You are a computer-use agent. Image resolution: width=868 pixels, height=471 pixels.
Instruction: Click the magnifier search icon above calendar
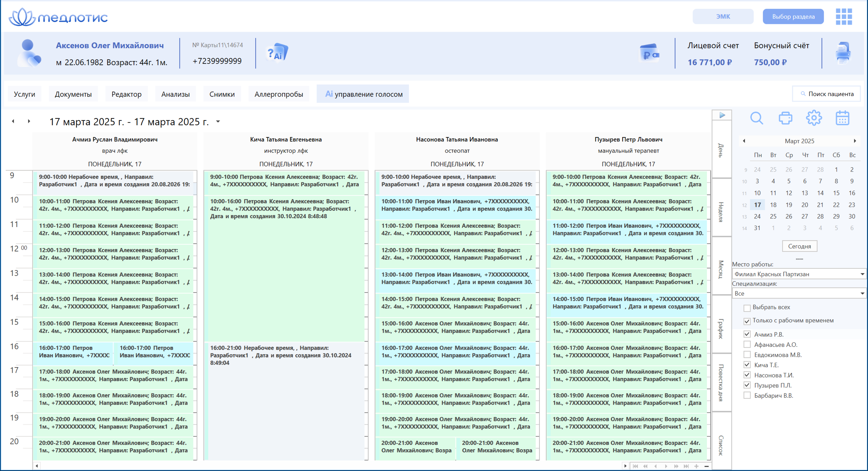click(x=756, y=118)
